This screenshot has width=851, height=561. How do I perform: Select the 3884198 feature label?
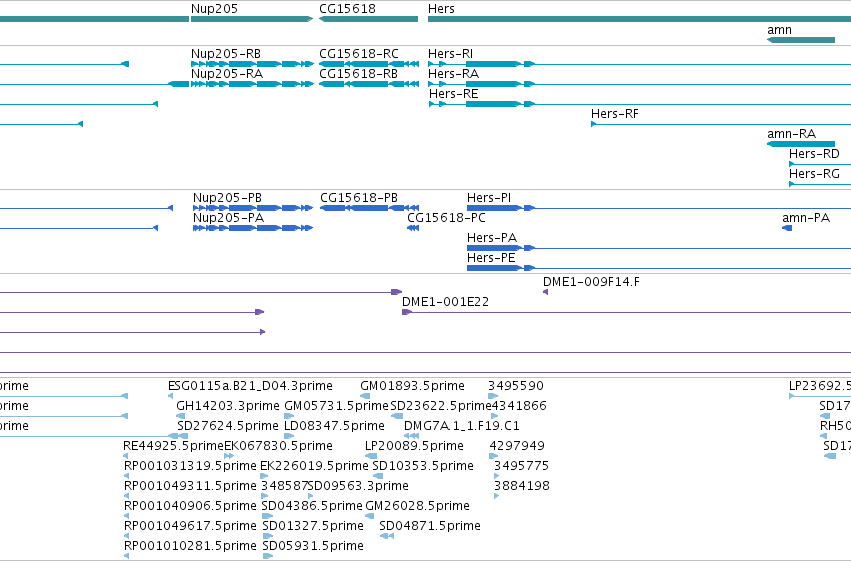tap(522, 487)
